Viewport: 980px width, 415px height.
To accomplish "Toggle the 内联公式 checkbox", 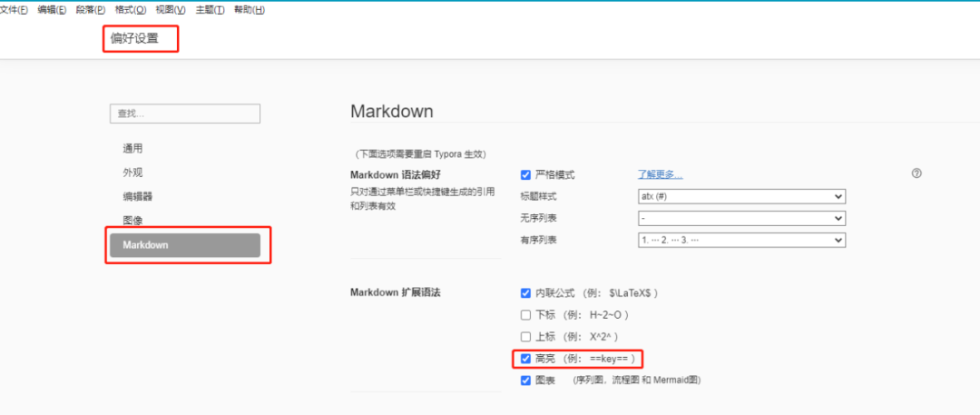I will (x=525, y=293).
